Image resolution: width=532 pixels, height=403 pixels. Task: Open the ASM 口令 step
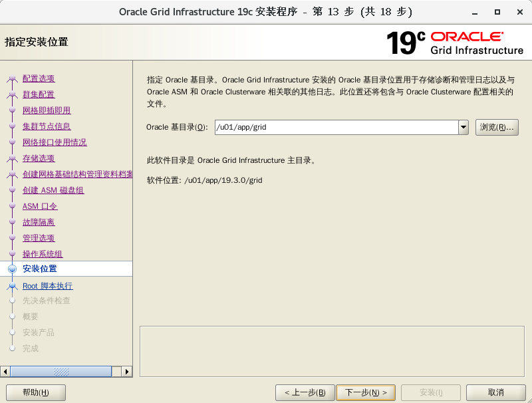pos(40,206)
